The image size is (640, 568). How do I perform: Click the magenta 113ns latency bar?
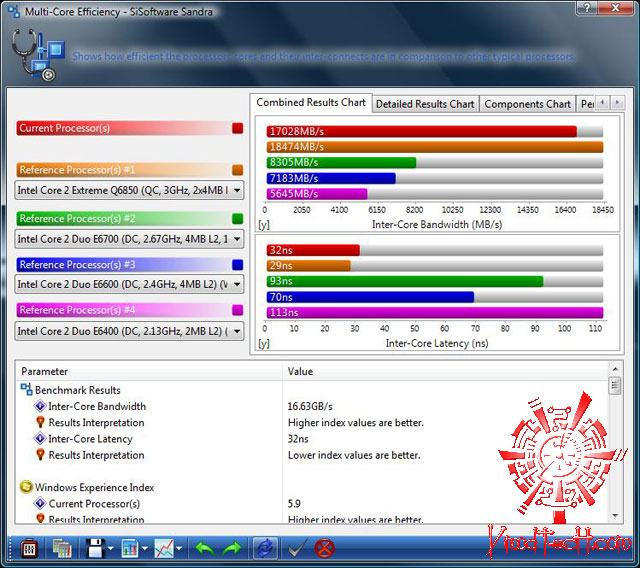click(435, 313)
